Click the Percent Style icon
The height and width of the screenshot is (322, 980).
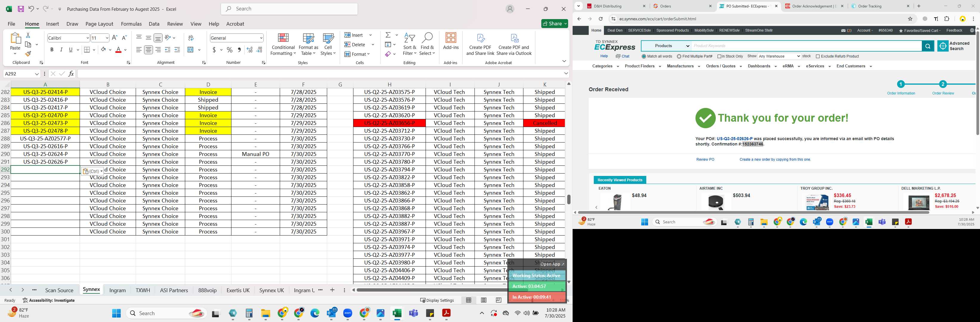[x=229, y=50]
